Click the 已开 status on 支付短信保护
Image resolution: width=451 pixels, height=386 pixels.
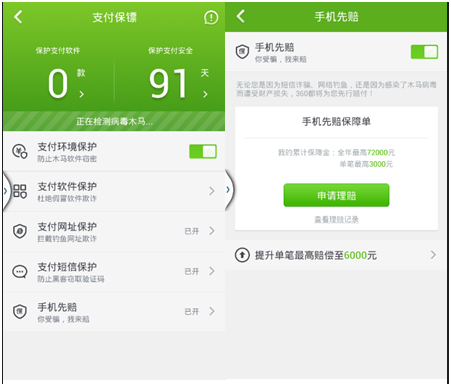(x=192, y=272)
